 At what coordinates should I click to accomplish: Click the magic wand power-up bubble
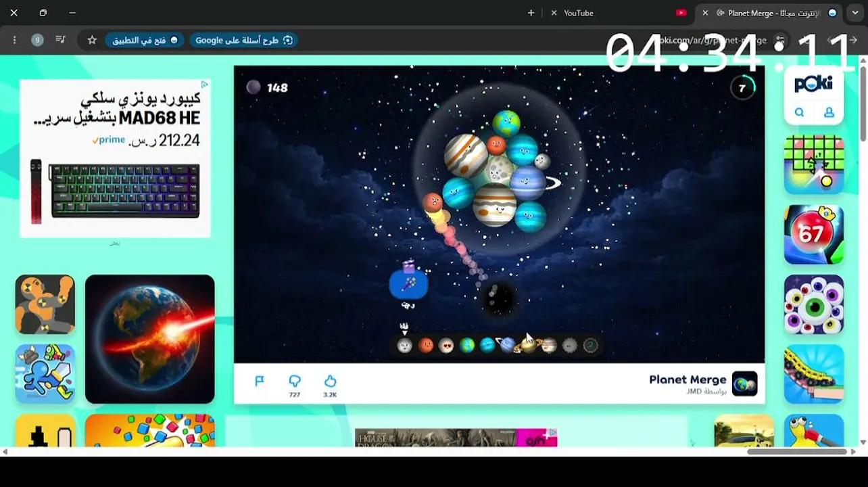[x=408, y=285]
